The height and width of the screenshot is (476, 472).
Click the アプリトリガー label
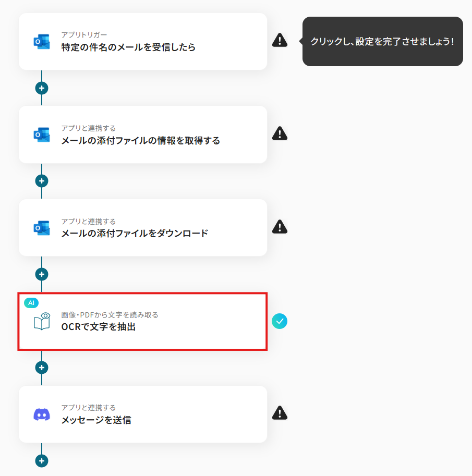pyautogui.click(x=84, y=35)
